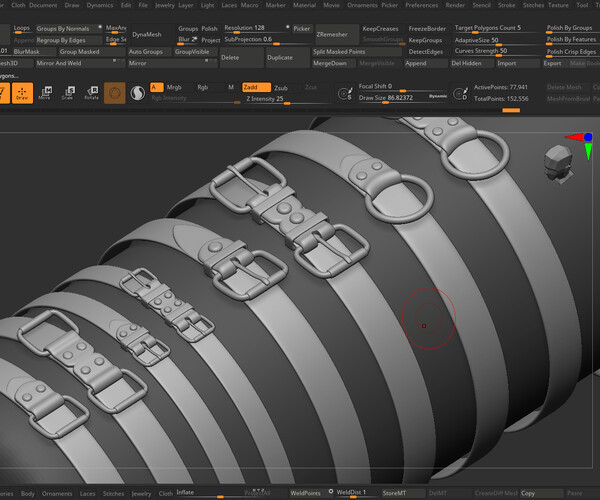Open the Draw menu
Viewport: 600px width, 500px height.
(72, 5)
